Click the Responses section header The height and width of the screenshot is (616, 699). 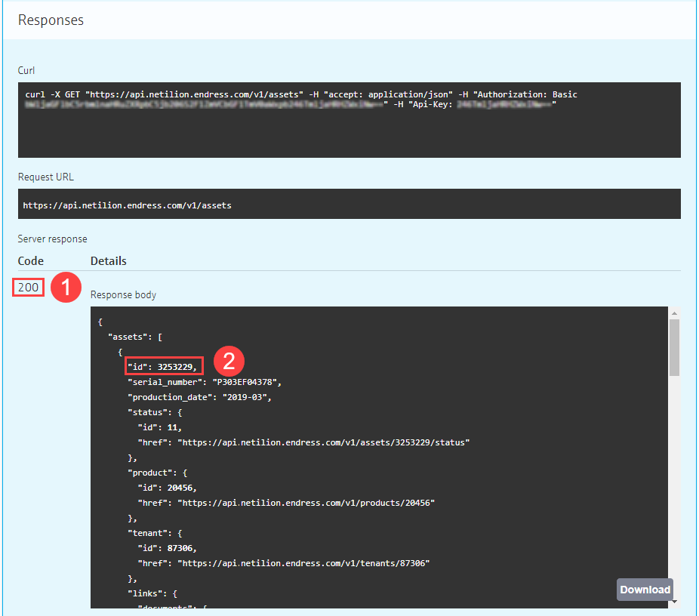tap(51, 20)
